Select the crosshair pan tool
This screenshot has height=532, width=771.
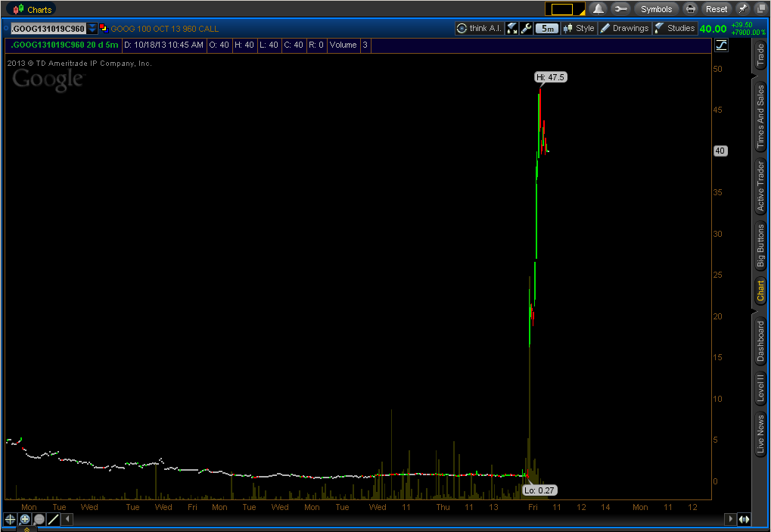10,518
